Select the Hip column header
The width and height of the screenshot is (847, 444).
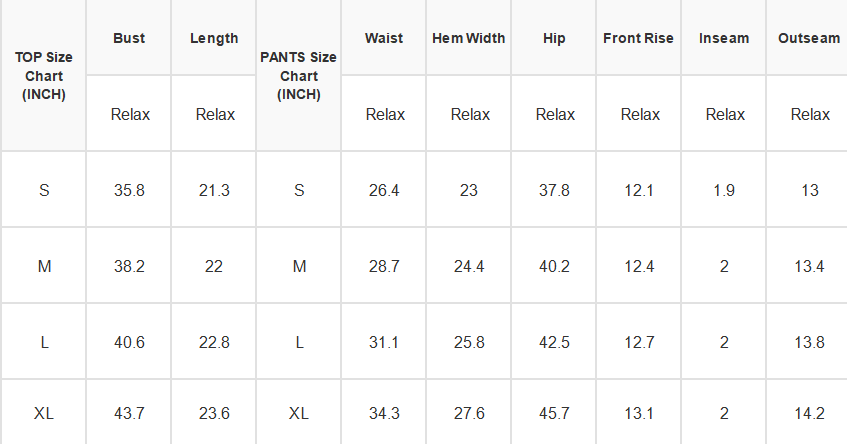pos(554,38)
